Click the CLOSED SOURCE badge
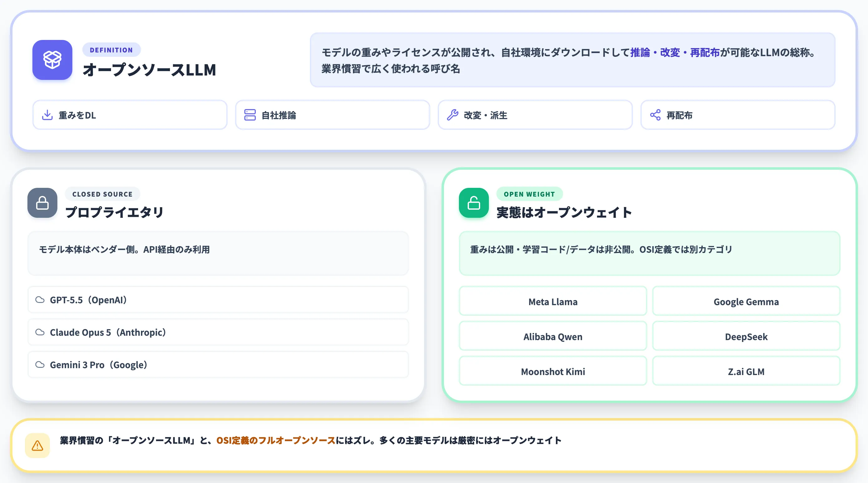Image resolution: width=868 pixels, height=483 pixels. (103, 194)
